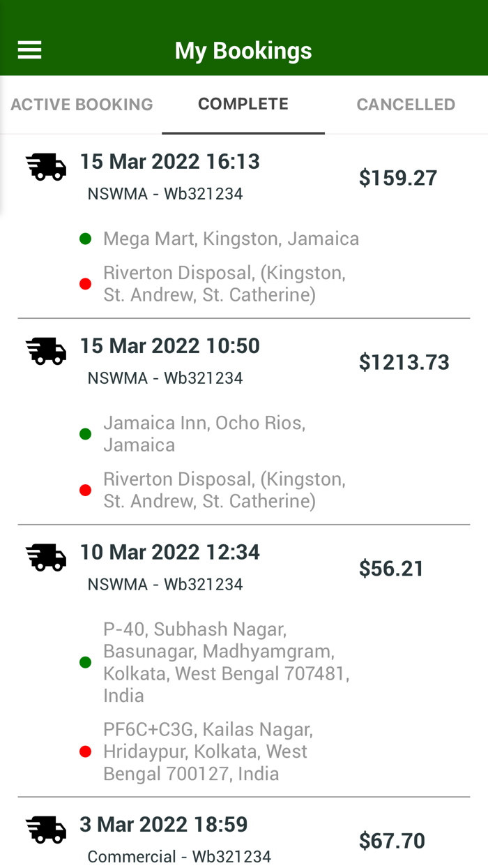This screenshot has width=488, height=868.
Task: Tap the red marker on the Kolkata booking
Action: click(85, 751)
